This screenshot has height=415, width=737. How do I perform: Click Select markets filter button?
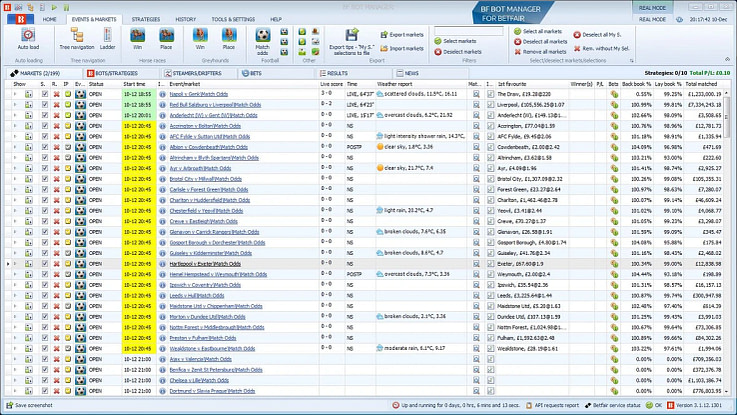(x=455, y=41)
